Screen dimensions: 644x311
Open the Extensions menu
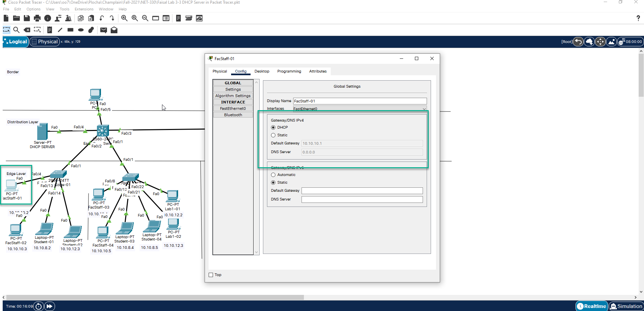point(84,9)
